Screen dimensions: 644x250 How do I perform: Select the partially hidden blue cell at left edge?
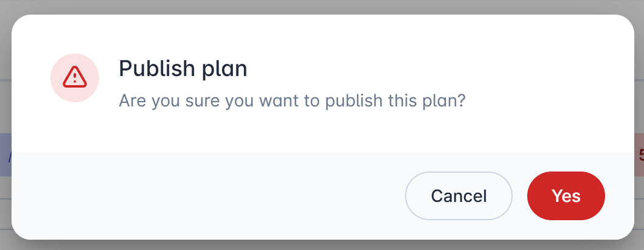tap(5, 155)
